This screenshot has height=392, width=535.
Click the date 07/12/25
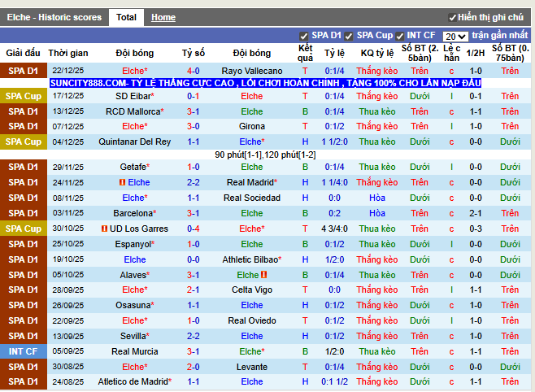(68, 126)
